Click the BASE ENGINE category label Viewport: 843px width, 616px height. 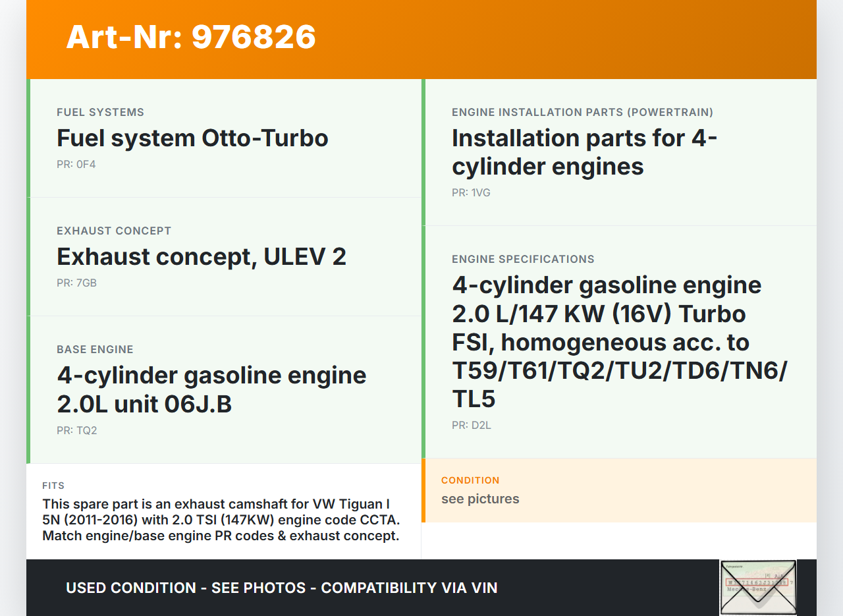click(x=95, y=349)
